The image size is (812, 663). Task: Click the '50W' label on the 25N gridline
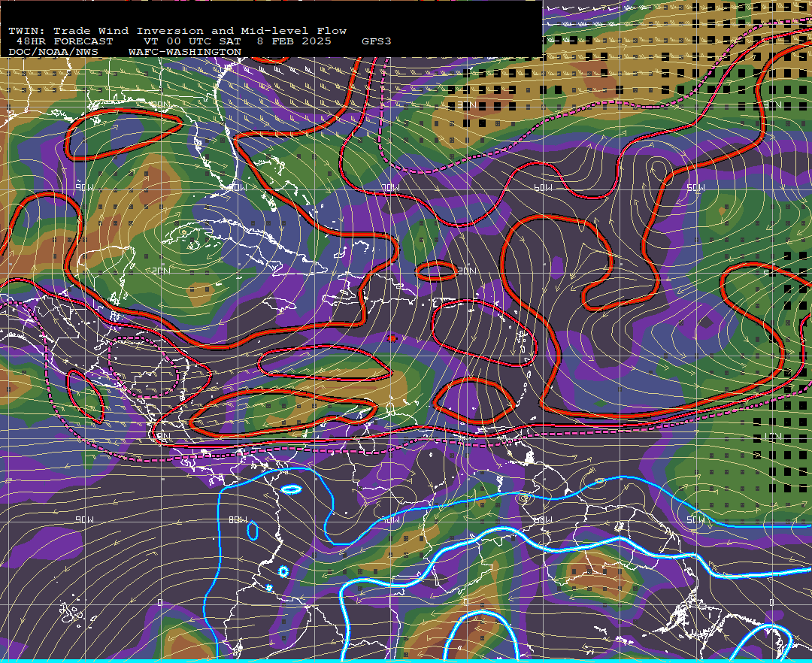[x=696, y=187]
